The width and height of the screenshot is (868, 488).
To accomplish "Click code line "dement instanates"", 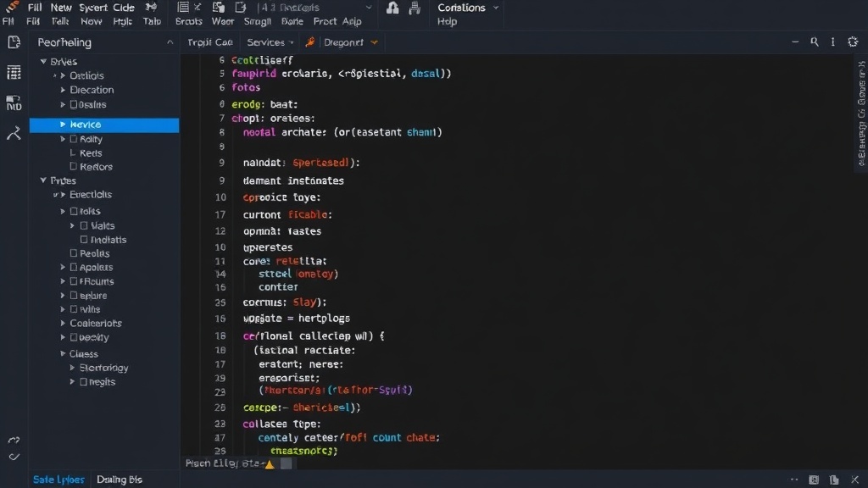I will tap(293, 181).
